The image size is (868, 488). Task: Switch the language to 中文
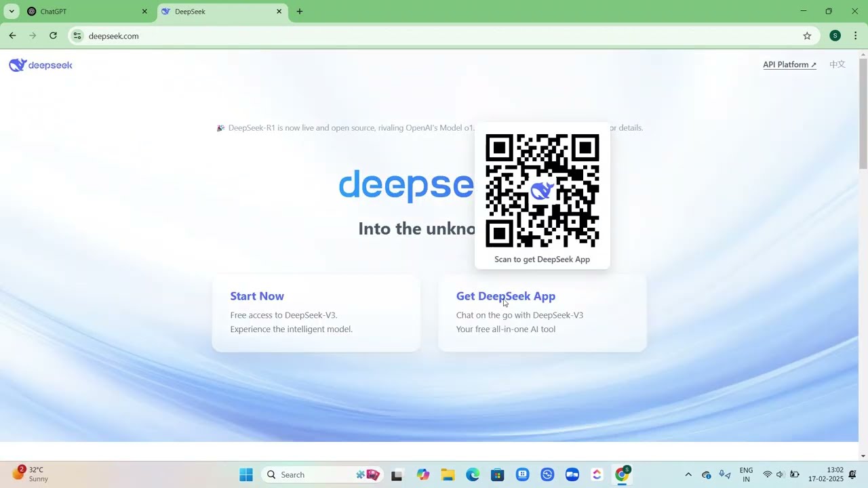tap(837, 65)
